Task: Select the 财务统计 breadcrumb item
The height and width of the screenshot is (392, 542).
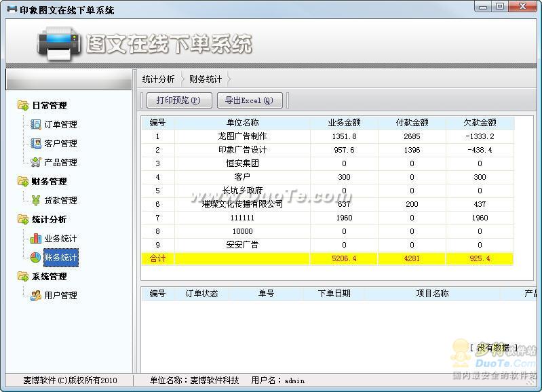Action: (x=206, y=79)
